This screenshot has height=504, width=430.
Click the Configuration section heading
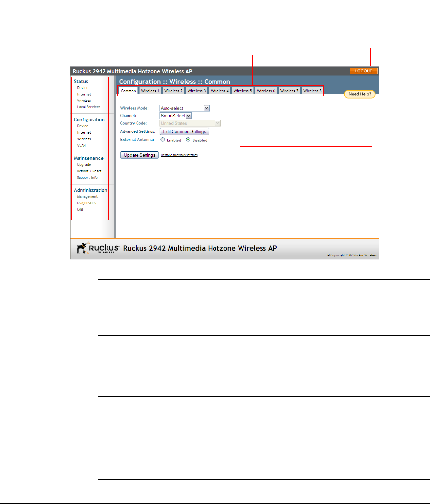point(89,119)
